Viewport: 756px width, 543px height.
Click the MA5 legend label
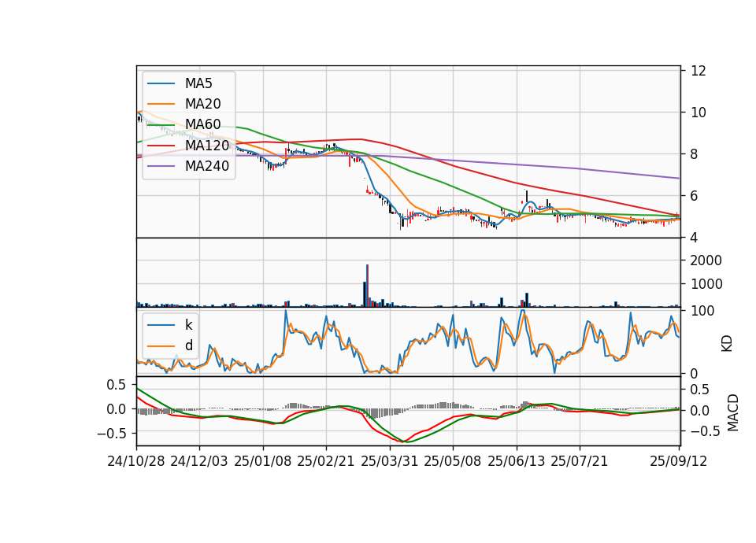click(198, 83)
